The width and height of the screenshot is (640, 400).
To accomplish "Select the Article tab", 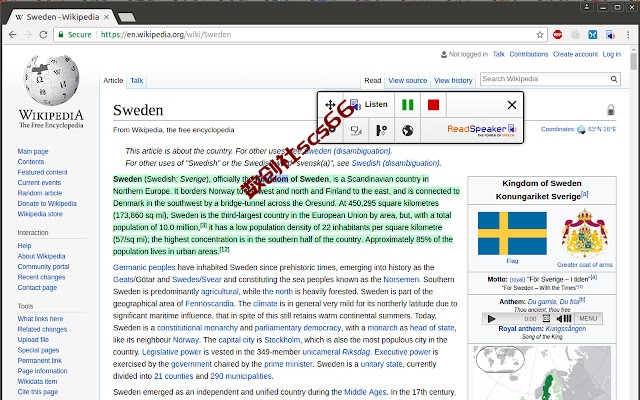I will [x=113, y=80].
